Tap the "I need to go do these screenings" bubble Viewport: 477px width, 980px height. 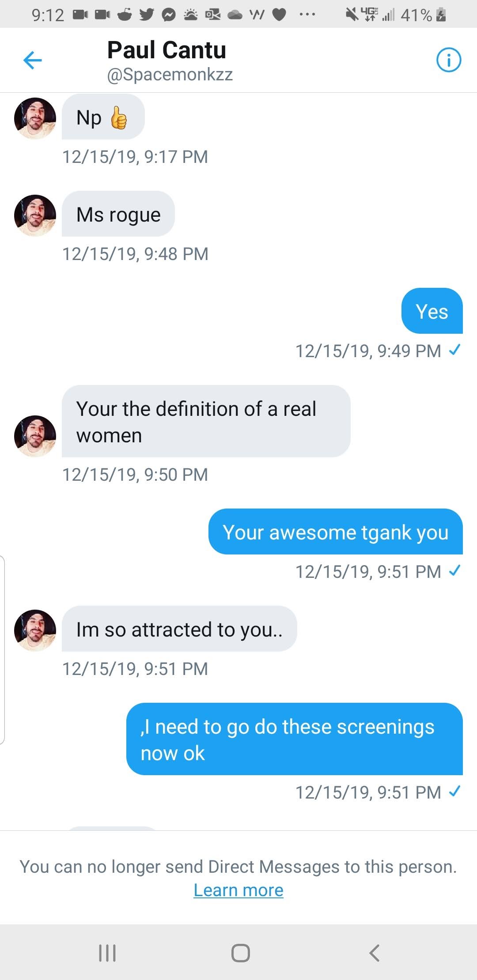click(294, 739)
